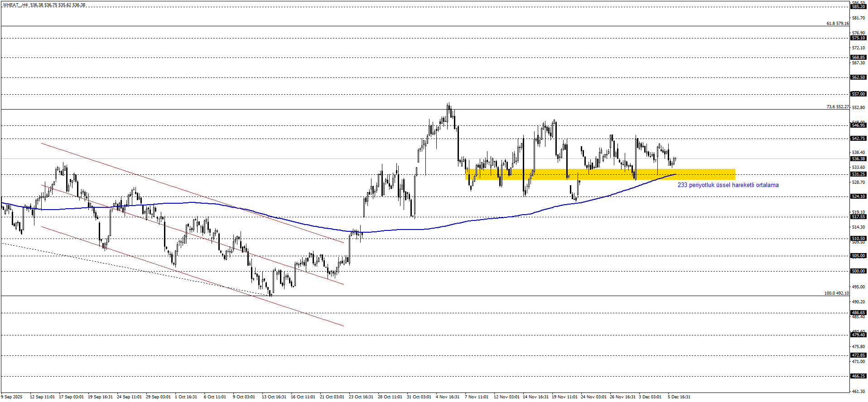
Task: Click the 5 Dec 16:31 time label
Action: pyautogui.click(x=679, y=397)
